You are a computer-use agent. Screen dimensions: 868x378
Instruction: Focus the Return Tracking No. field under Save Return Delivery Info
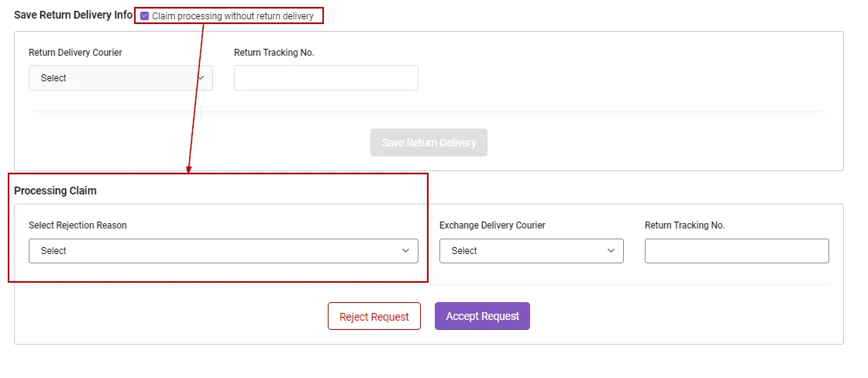325,78
